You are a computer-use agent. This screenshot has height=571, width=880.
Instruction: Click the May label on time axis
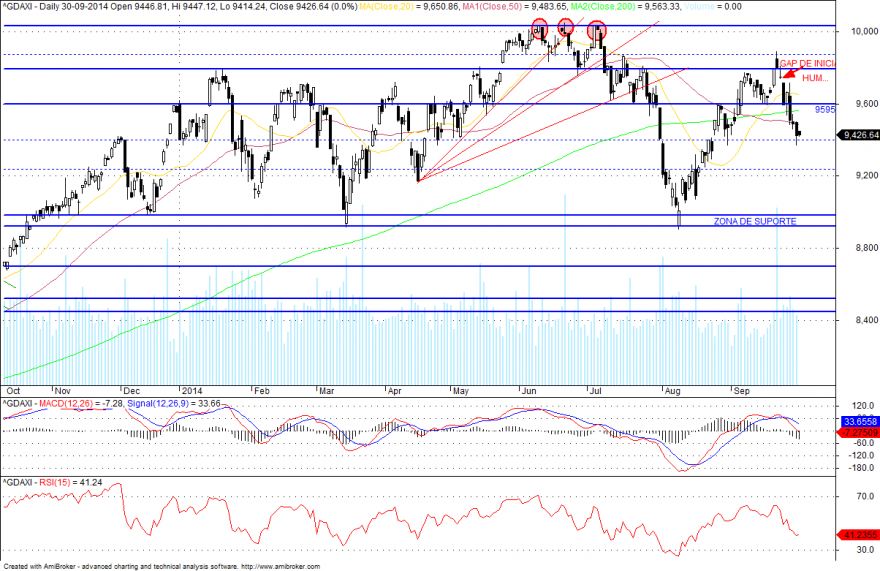[x=461, y=391]
